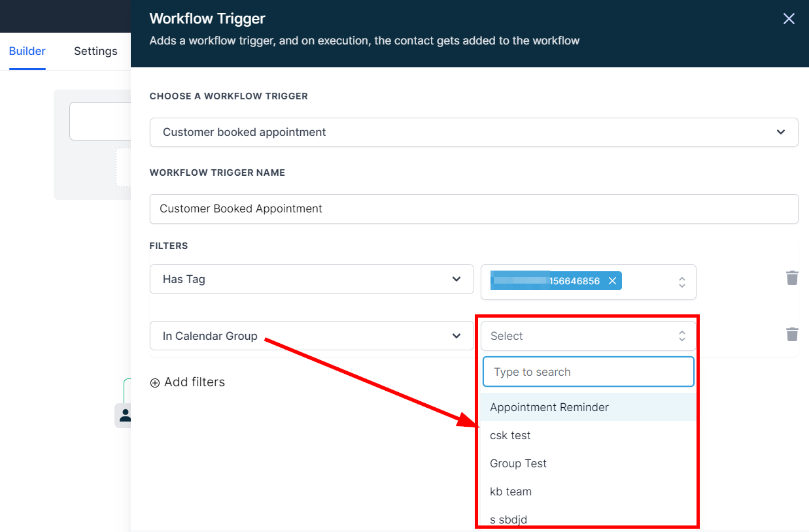Switch to the Settings tab
Image resolution: width=809 pixels, height=532 pixels.
95,51
